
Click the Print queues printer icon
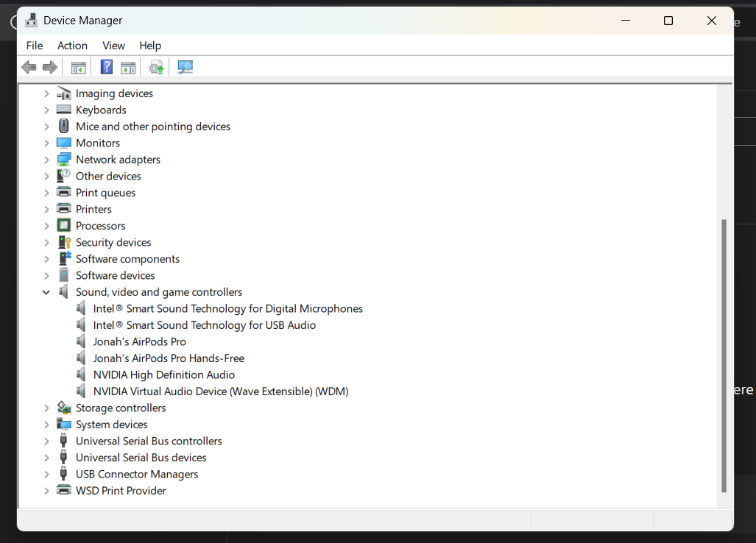[x=63, y=192]
